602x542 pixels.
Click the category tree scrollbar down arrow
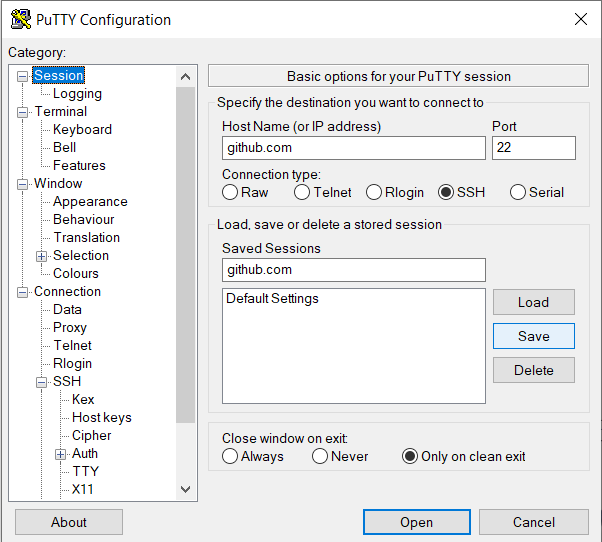click(x=185, y=489)
